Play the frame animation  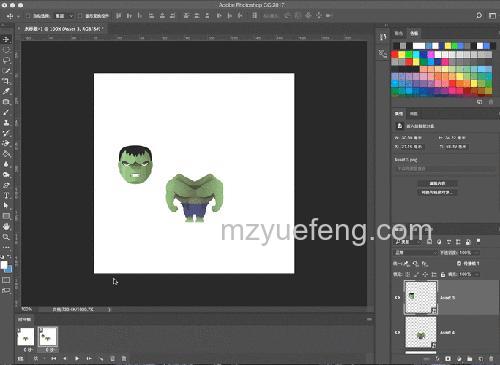pos(77,359)
